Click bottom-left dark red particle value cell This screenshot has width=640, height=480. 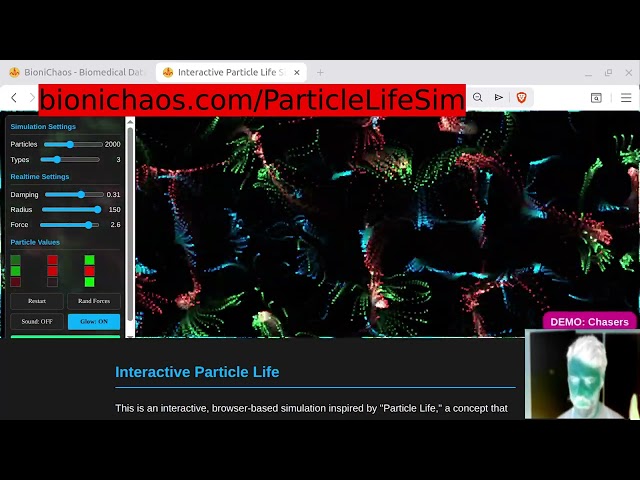click(16, 282)
